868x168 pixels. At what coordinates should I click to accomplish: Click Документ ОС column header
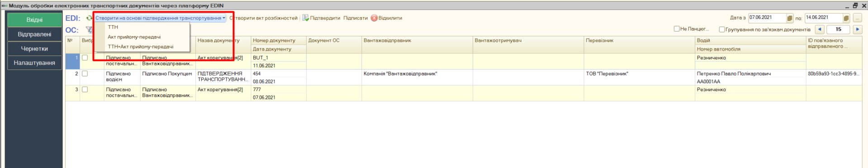(334, 45)
